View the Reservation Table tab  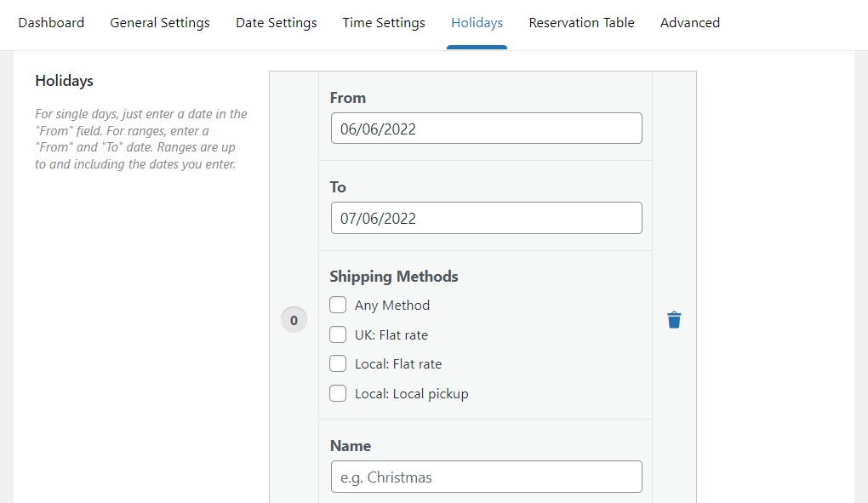581,23
